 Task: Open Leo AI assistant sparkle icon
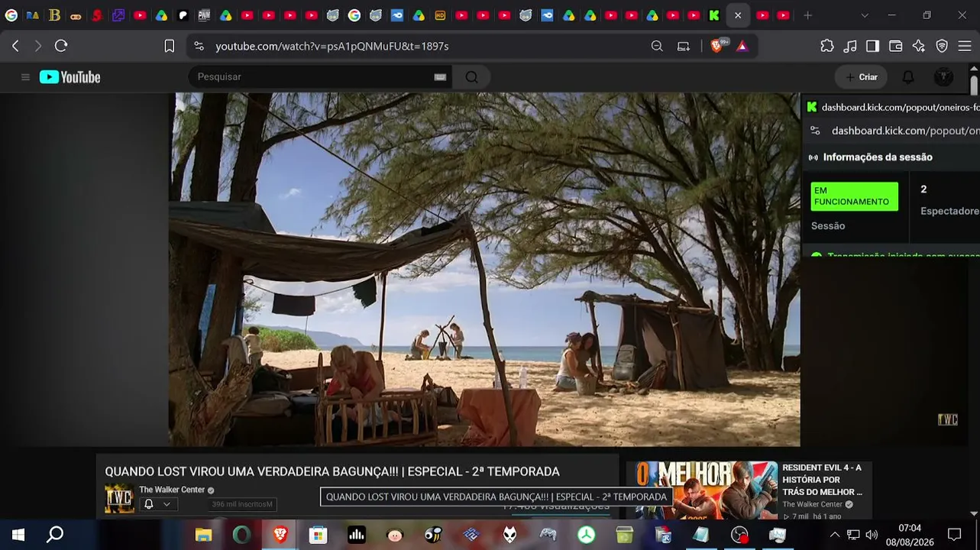pos(919,46)
